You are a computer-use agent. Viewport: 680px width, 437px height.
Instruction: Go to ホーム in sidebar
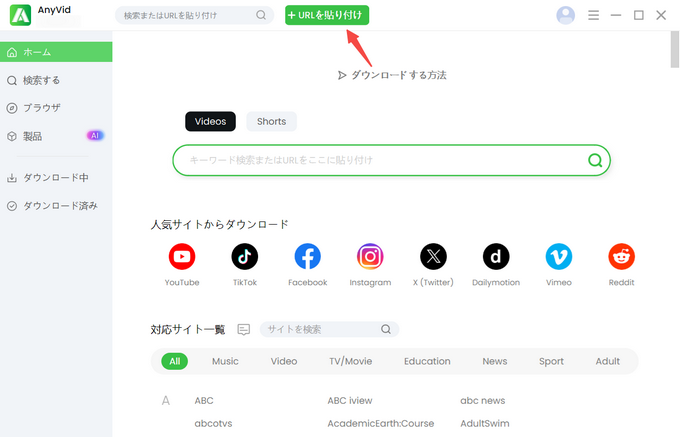click(x=56, y=52)
